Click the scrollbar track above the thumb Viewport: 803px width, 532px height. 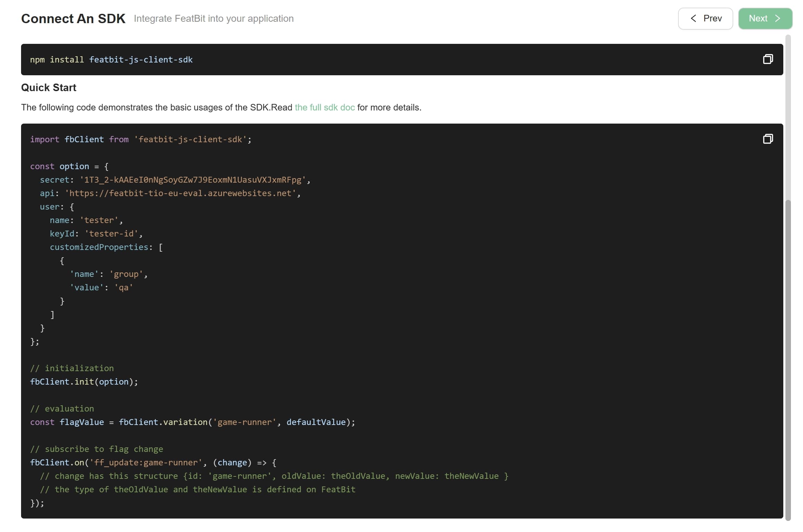point(788,117)
